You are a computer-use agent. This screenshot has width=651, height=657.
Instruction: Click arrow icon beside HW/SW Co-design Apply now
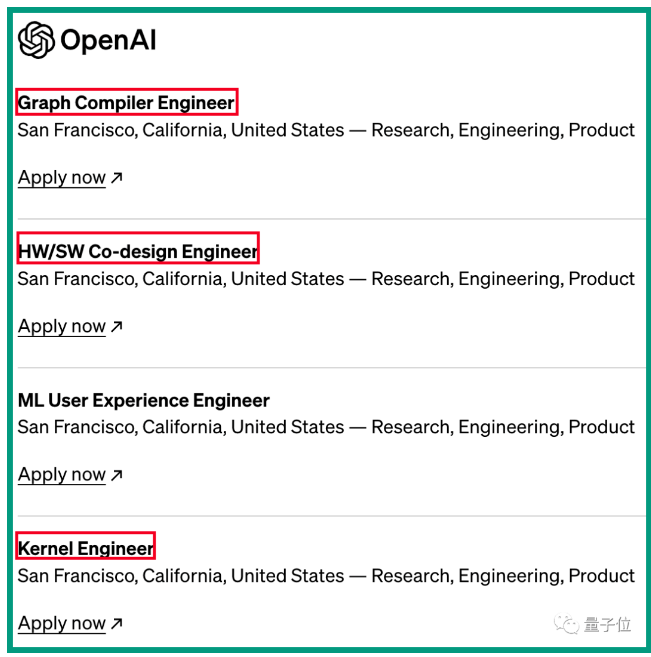tap(116, 326)
